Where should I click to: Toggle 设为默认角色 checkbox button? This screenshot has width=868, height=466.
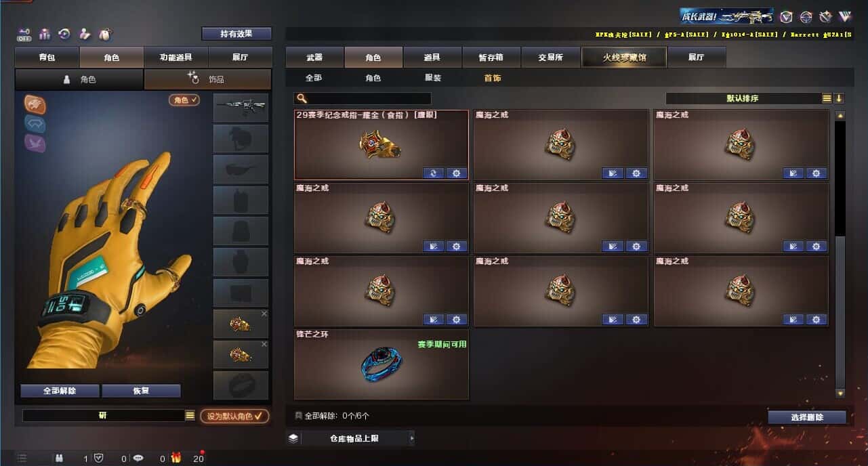[x=234, y=416]
